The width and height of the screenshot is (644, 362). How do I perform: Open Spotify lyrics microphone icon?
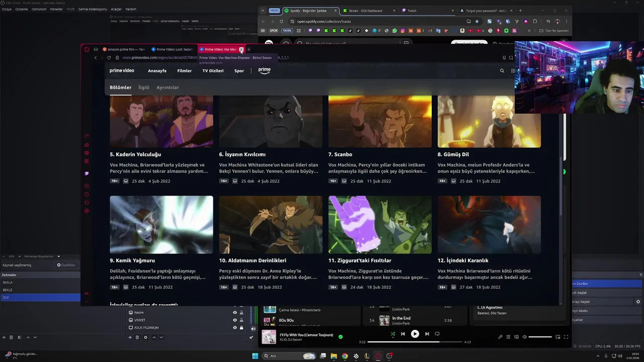pyautogui.click(x=500, y=337)
